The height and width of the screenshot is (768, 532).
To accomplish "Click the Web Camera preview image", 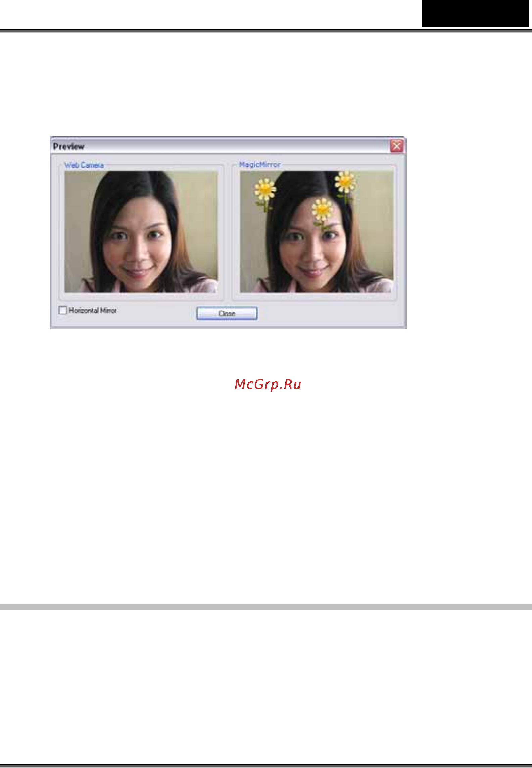I will [141, 232].
